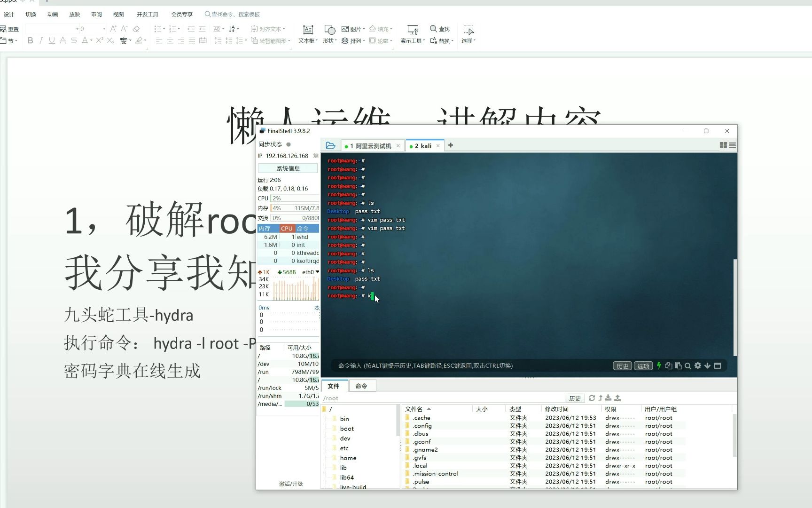
Task: Jump to terminal bottom with down arrow icon
Action: (x=707, y=365)
